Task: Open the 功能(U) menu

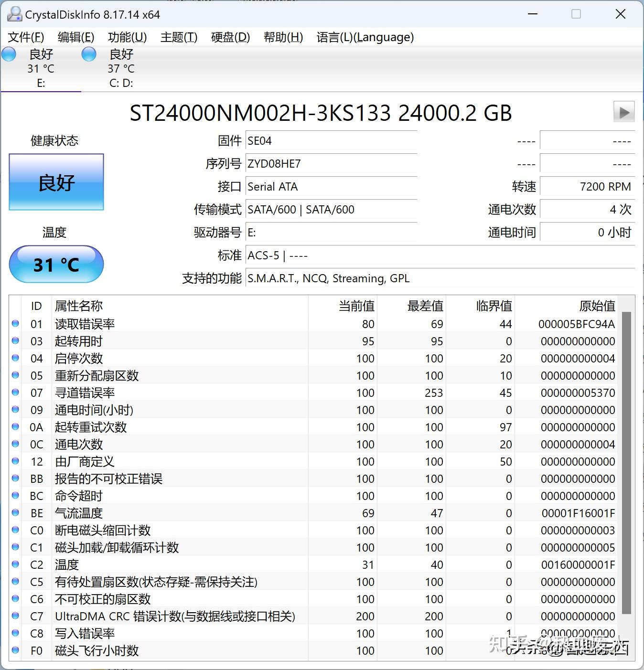Action: (x=127, y=37)
